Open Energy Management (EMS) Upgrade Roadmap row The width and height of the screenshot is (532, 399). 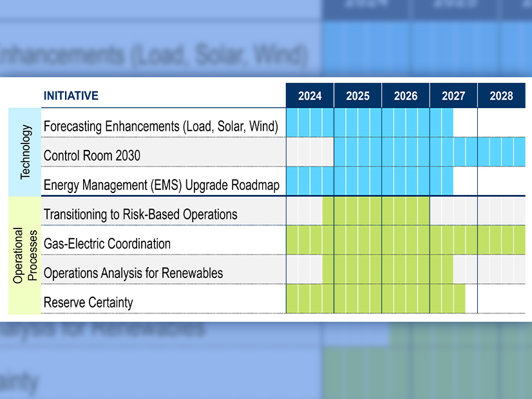pyautogui.click(x=161, y=185)
